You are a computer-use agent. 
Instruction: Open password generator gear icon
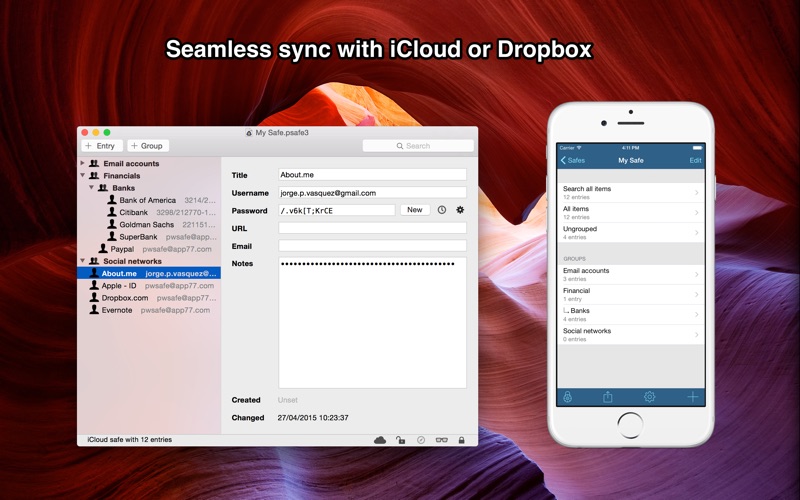tap(460, 210)
